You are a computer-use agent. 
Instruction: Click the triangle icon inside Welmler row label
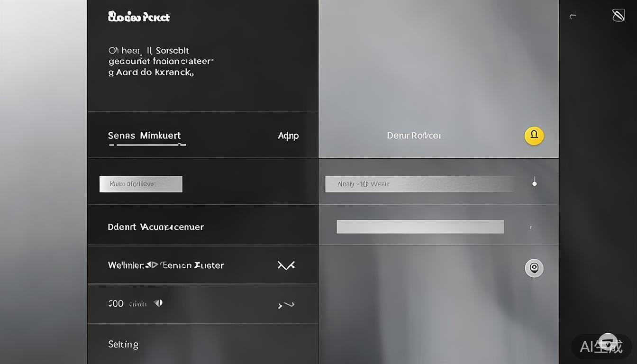[x=152, y=265]
